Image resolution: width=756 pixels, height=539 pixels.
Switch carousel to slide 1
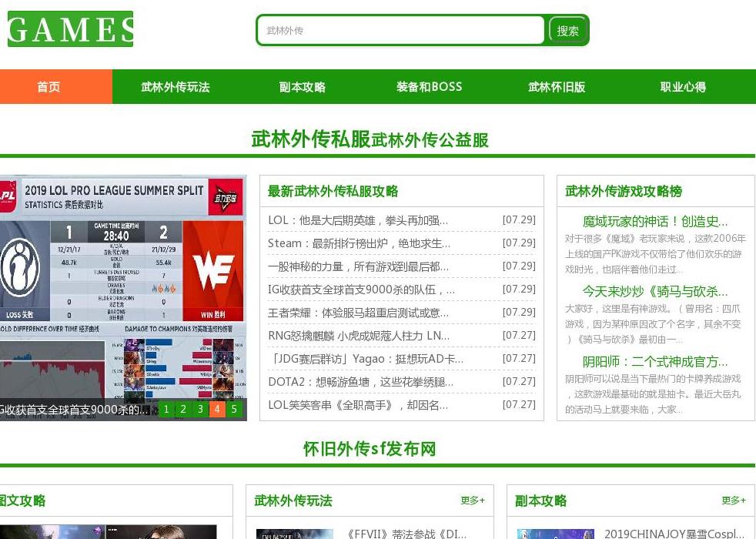tap(166, 410)
